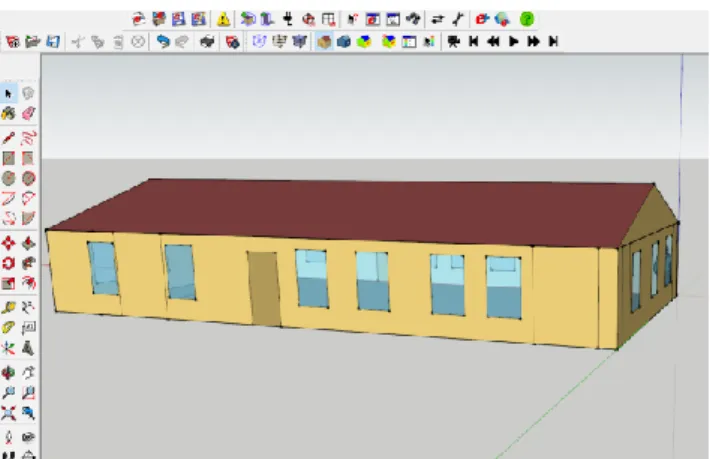Switch to the multicolor cube render mode
The image size is (710, 459).
pyautogui.click(x=364, y=42)
